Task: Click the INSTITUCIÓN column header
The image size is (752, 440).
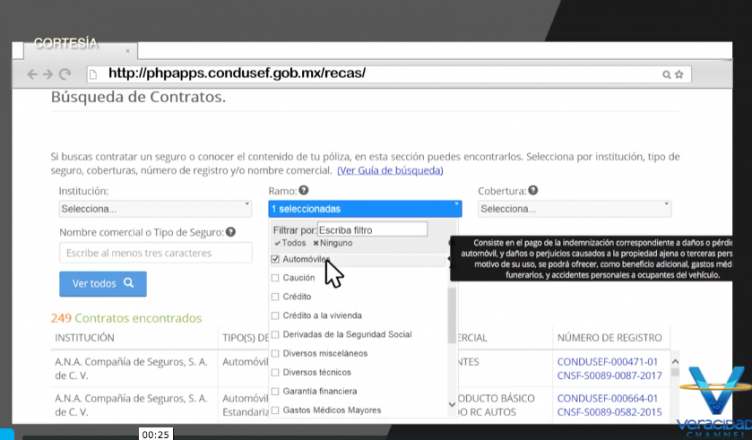Action: (84, 338)
